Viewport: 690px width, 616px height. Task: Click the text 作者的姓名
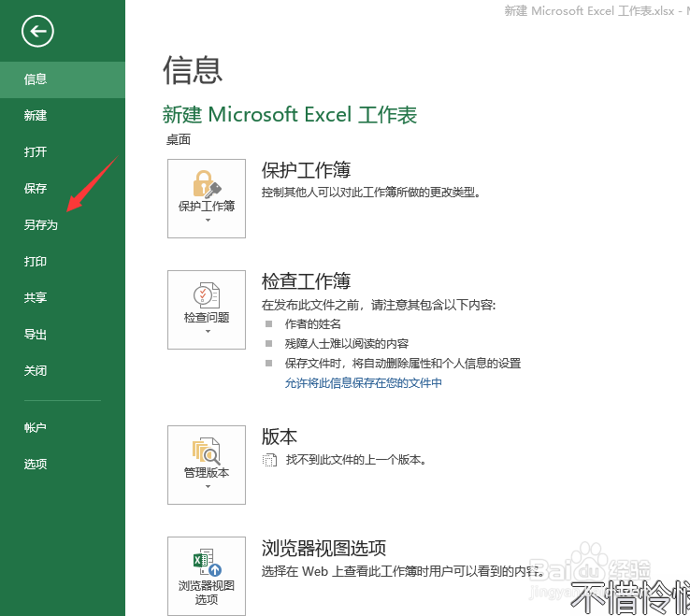click(313, 324)
